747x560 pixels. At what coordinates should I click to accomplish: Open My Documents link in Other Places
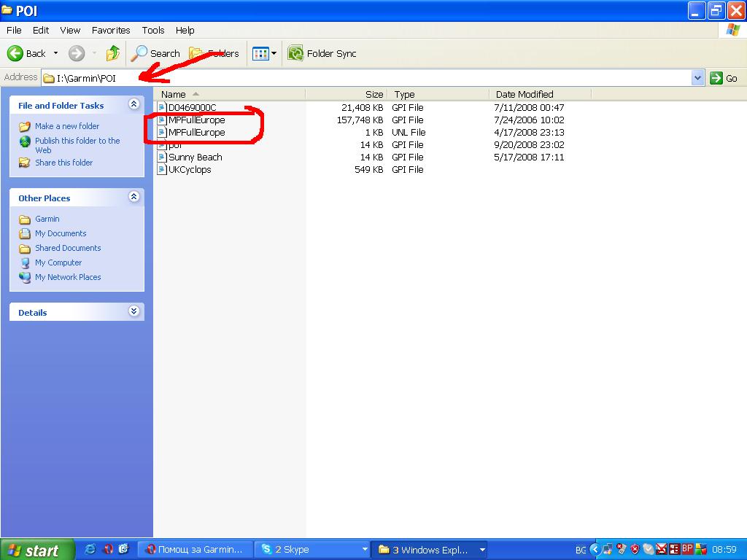[61, 233]
